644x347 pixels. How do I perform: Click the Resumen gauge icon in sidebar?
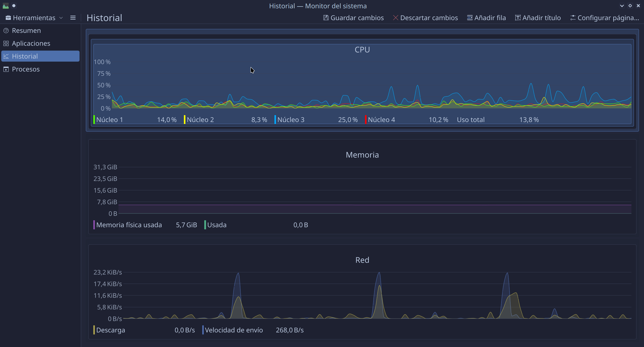(x=6, y=31)
